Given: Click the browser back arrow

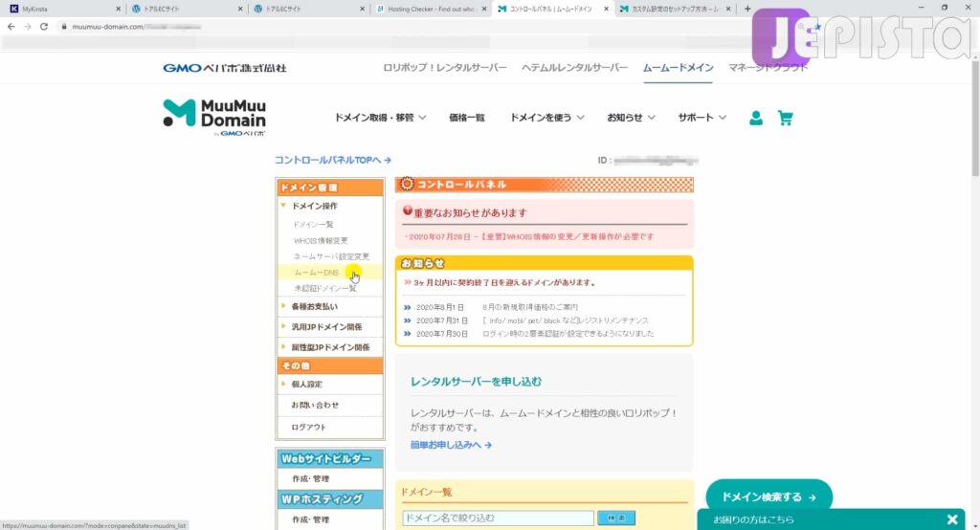Looking at the screenshot, I should tap(11, 26).
